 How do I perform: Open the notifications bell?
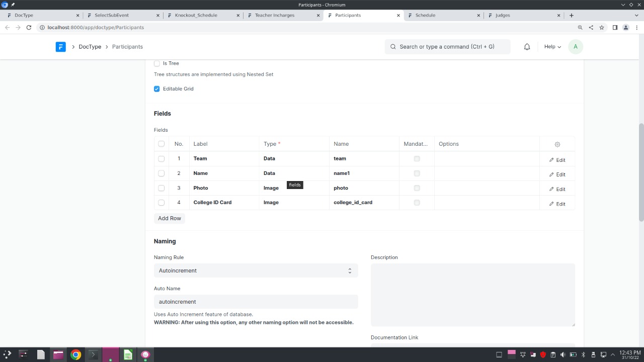click(527, 47)
